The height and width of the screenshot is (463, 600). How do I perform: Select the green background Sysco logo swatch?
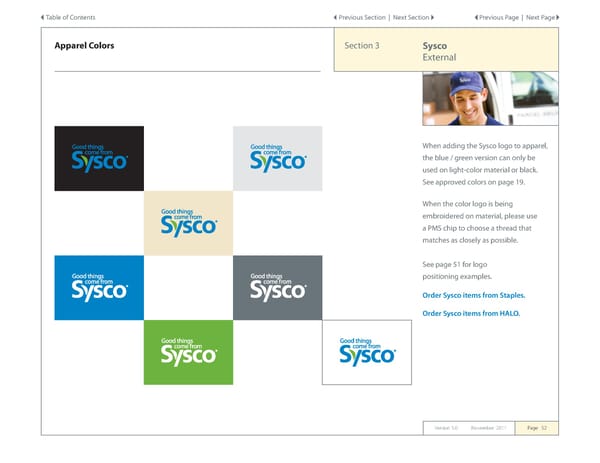188,352
